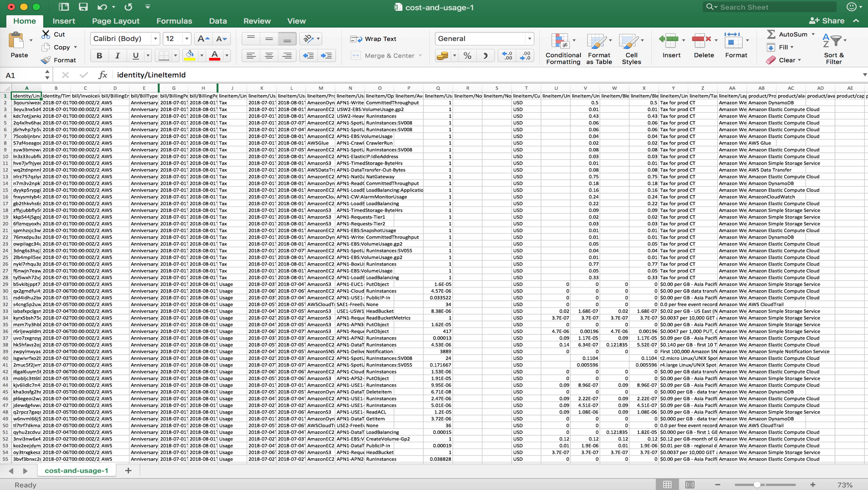Click the Increase indent icon

pyautogui.click(x=326, y=56)
